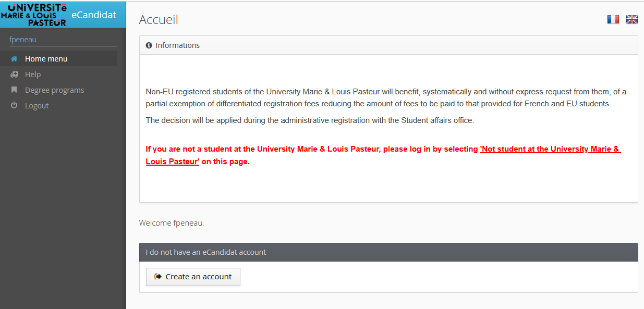Click the arrow icon inside Create an account

[x=158, y=277]
